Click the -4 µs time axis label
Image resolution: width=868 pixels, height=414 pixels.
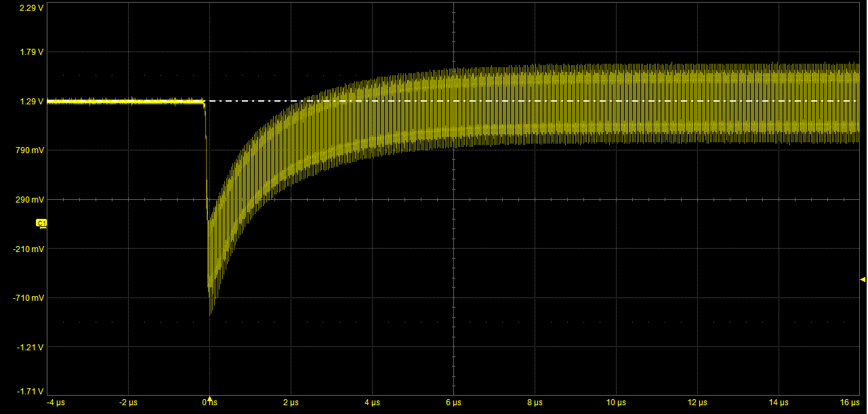point(57,403)
